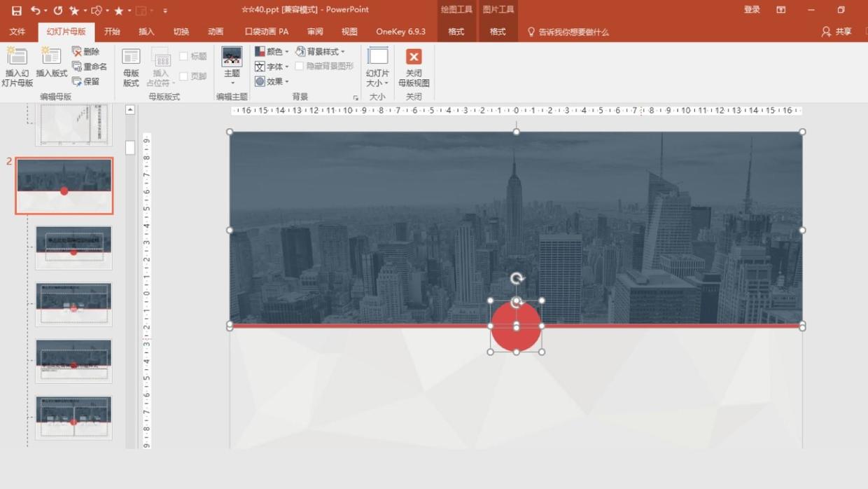Toggle Hide Background Graphics (隐藏背景图形) checkbox
This screenshot has height=489, width=868.
click(x=300, y=66)
